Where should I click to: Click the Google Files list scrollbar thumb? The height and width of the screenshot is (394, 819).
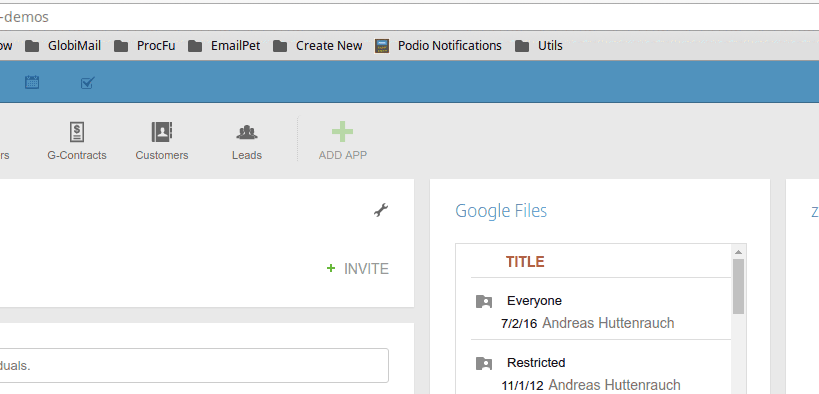(x=738, y=286)
